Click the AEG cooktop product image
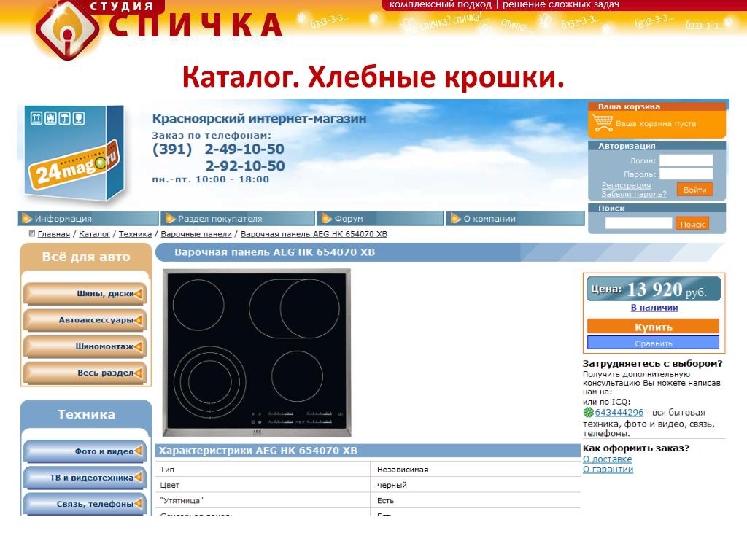Screen dimensions: 747x560 (257, 353)
